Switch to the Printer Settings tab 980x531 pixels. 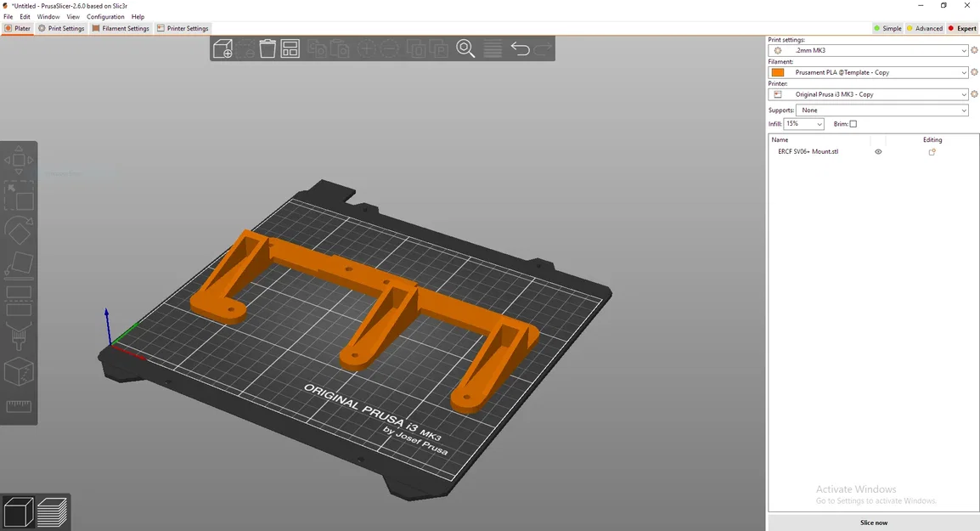click(183, 28)
